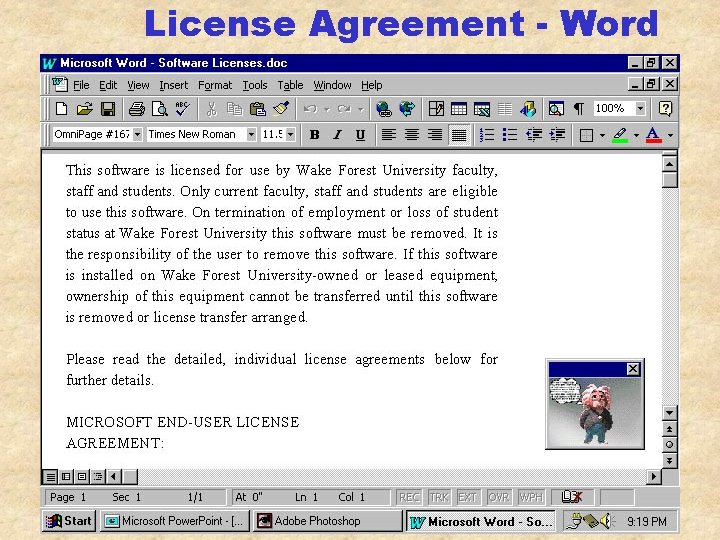Save the document with floppy icon
Screen dimensions: 720x540
108,109
